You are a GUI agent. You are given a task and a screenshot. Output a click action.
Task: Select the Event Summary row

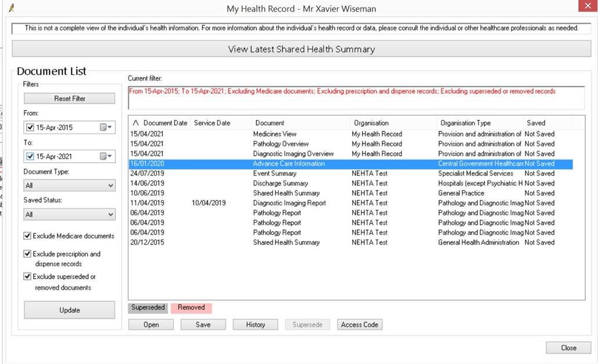click(351, 174)
